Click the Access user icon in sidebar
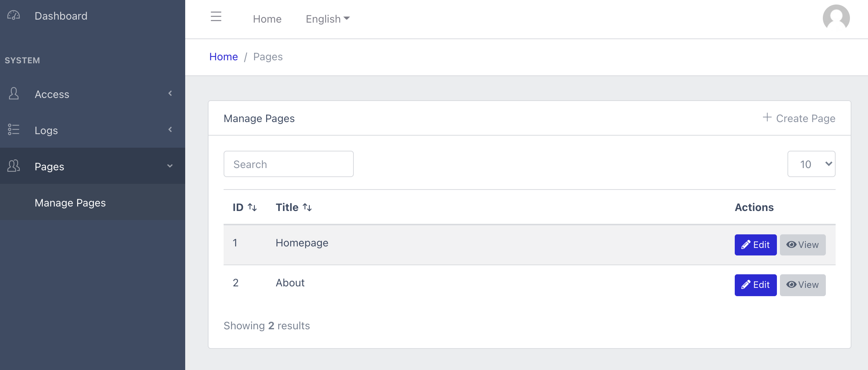Image resolution: width=868 pixels, height=370 pixels. click(x=14, y=93)
